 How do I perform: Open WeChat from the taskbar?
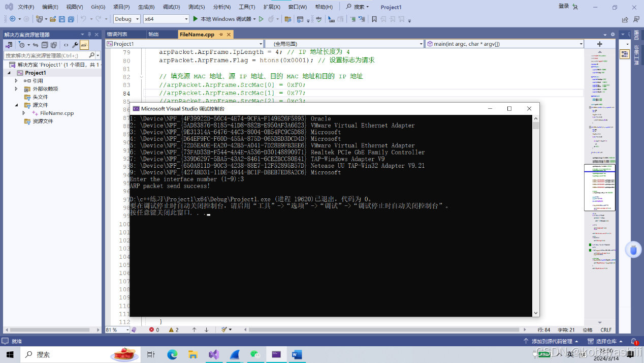255,354
